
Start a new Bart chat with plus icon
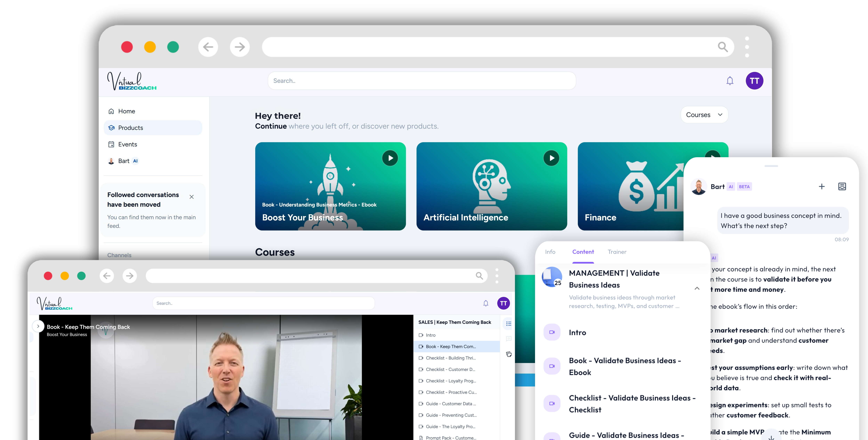click(822, 187)
